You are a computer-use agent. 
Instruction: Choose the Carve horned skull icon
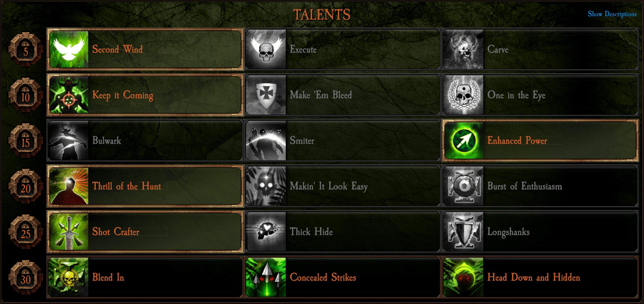pyautogui.click(x=463, y=49)
